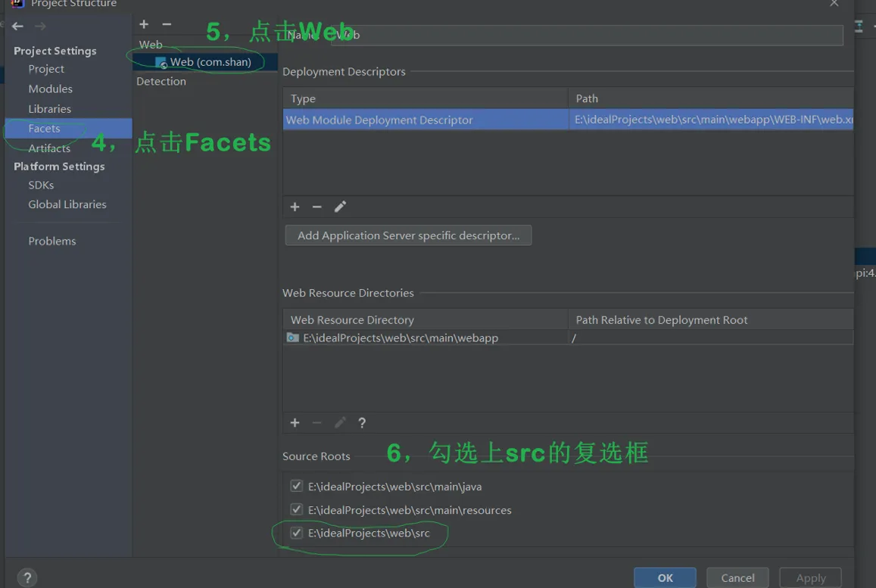The width and height of the screenshot is (876, 588).
Task: Click the webapp folder icon in resource row
Action: point(292,338)
